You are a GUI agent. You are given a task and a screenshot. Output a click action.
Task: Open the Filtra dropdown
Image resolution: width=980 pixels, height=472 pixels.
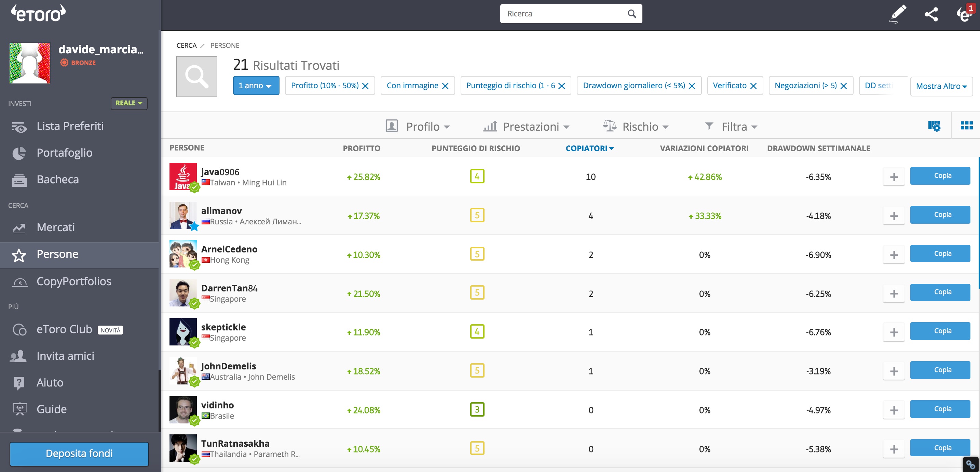point(731,126)
